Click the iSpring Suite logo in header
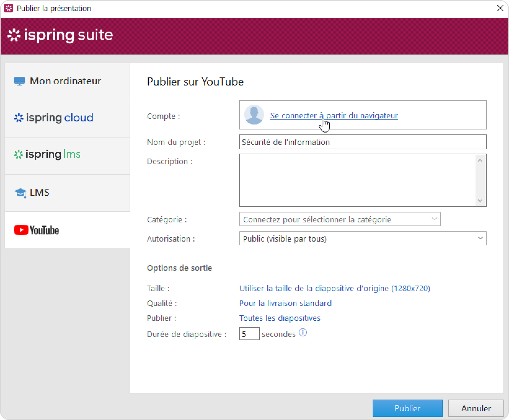 pos(60,35)
